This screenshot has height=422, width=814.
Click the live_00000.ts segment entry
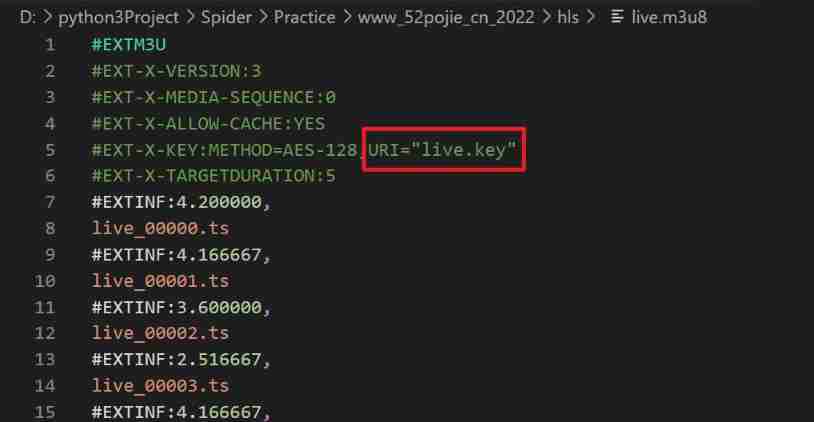point(160,228)
